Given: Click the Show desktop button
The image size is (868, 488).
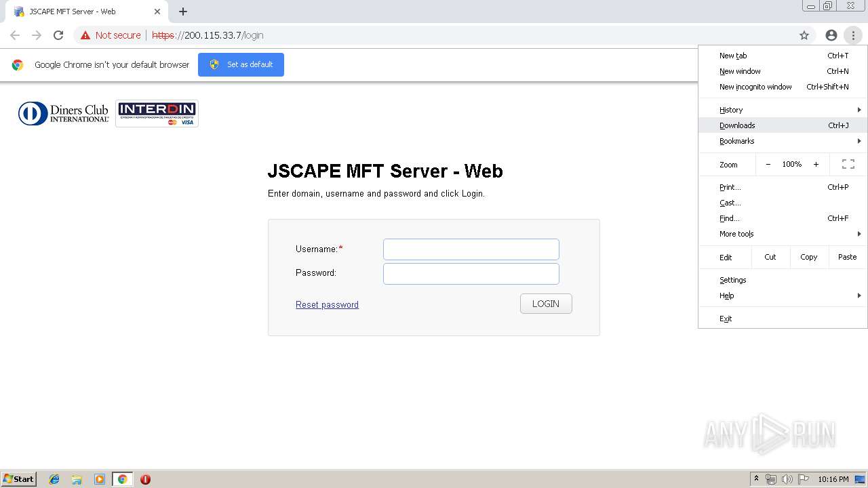Looking at the screenshot, I should (x=860, y=479).
